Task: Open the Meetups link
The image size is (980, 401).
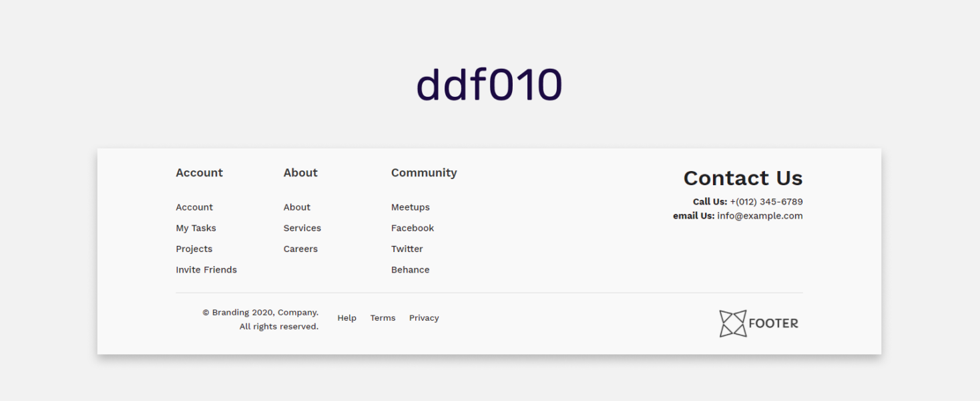Action: pyautogui.click(x=410, y=207)
